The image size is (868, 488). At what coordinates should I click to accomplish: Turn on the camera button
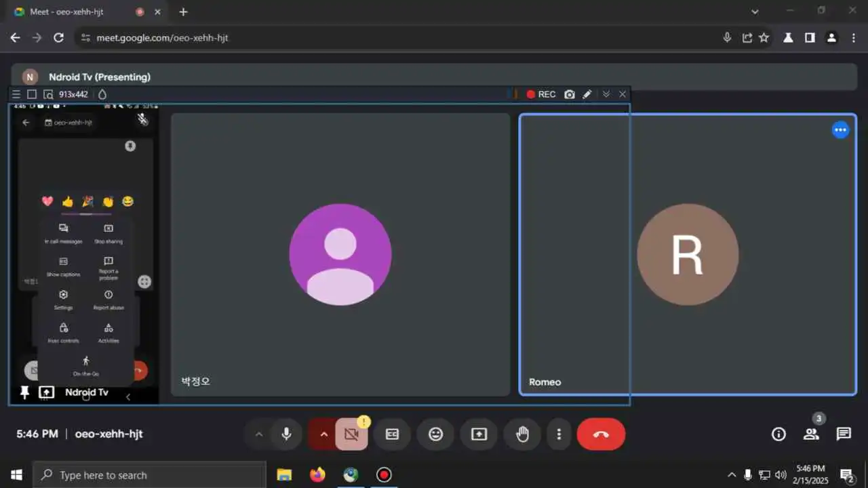(351, 434)
